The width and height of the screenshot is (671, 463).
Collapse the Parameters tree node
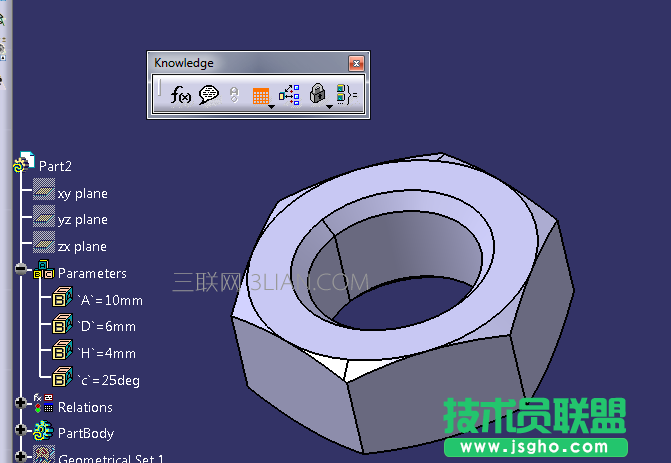click(21, 270)
